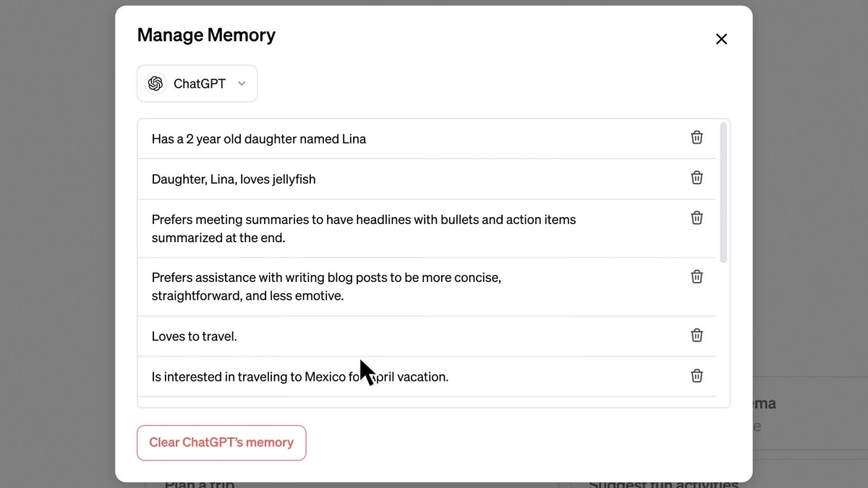Click the blog posts concise preference text
The height and width of the screenshot is (488, 868).
click(x=326, y=287)
